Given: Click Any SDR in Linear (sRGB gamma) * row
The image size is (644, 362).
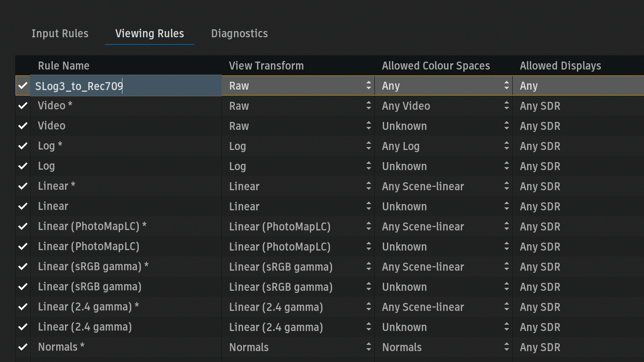Looking at the screenshot, I should pyautogui.click(x=540, y=267).
